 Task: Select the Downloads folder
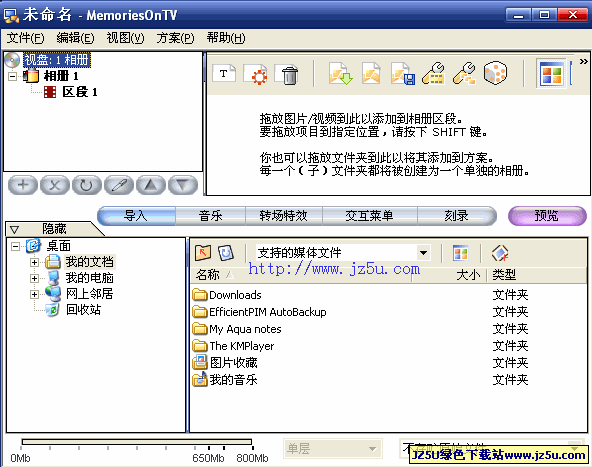pos(235,295)
